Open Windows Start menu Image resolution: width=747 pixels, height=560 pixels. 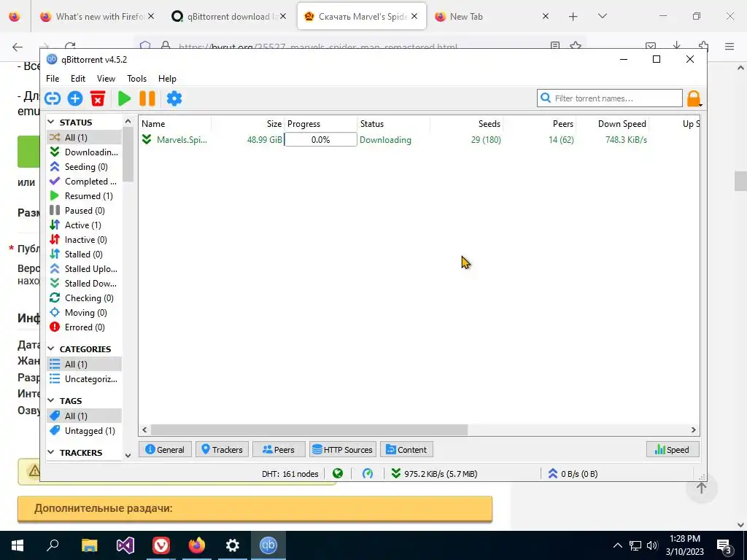(18, 545)
